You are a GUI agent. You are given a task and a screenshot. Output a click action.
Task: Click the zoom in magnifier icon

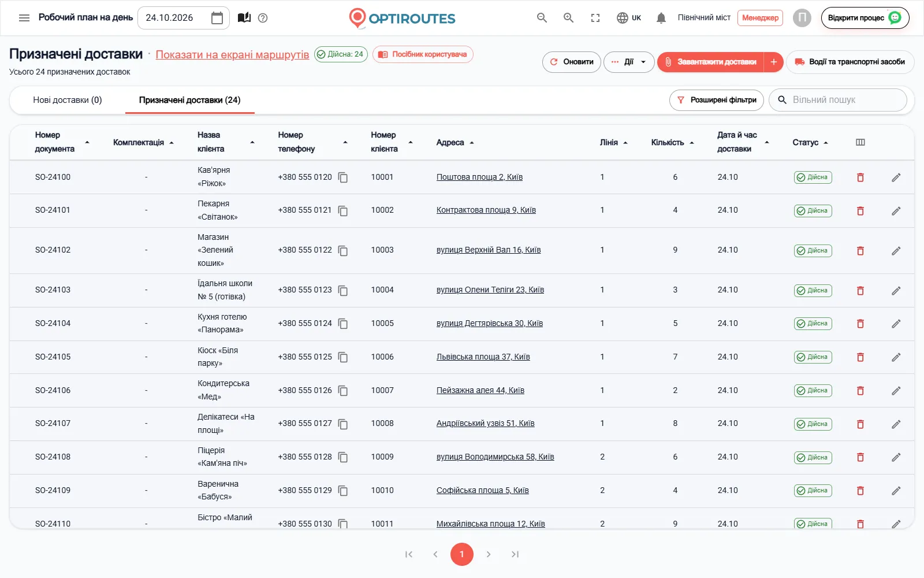pyautogui.click(x=569, y=18)
